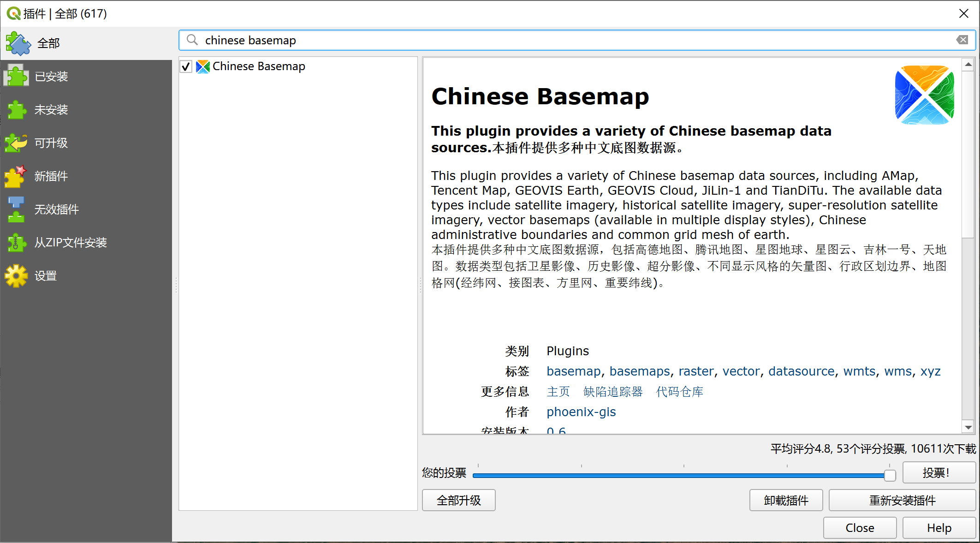Clear the search text with backspace icon
Viewport: 980px width, 543px height.
coord(962,40)
